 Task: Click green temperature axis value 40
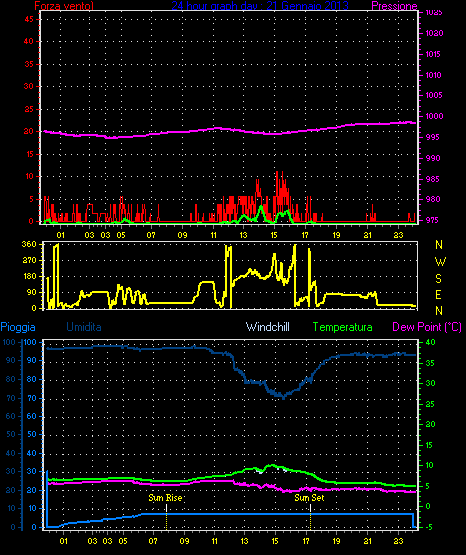point(431,343)
